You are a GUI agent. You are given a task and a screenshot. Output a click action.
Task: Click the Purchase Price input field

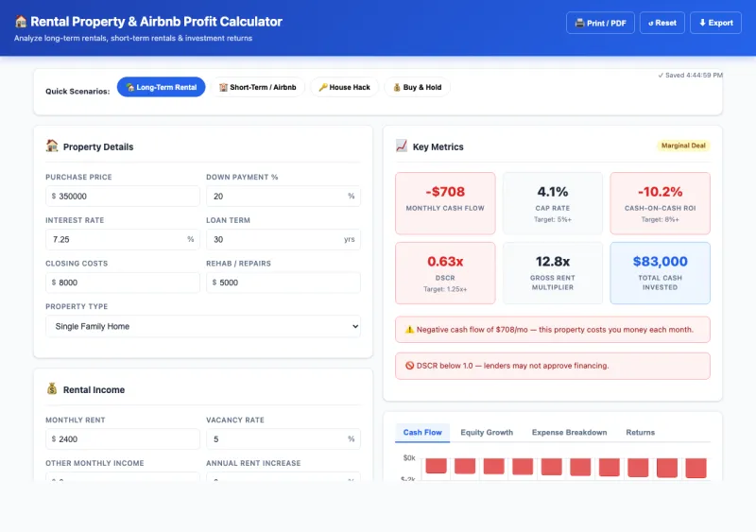(x=123, y=197)
